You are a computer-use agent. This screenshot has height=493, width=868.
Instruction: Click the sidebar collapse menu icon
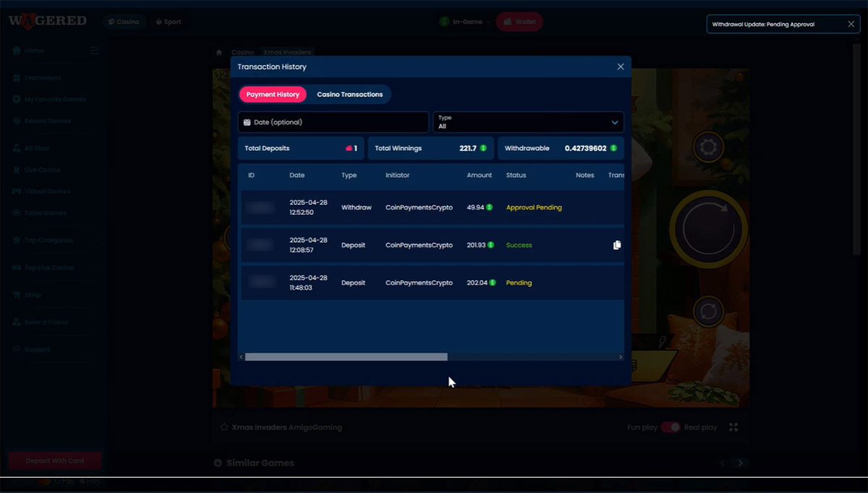pos(94,51)
